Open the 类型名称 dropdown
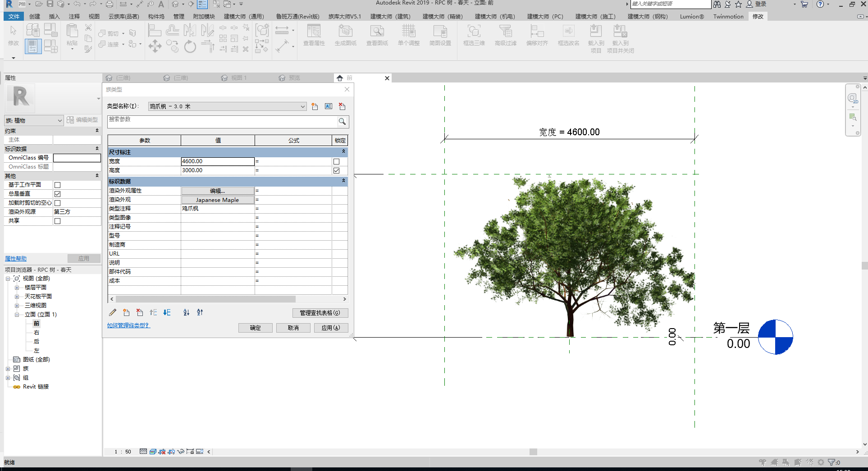The width and height of the screenshot is (868, 471). tap(302, 106)
